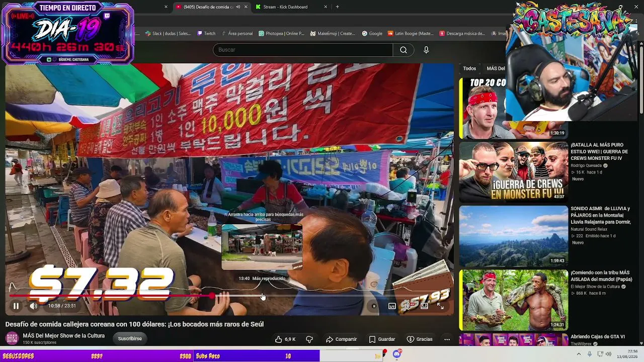Click the 10:58 / 23:51 time display
Screen dimensions: 644x362
coord(62,306)
